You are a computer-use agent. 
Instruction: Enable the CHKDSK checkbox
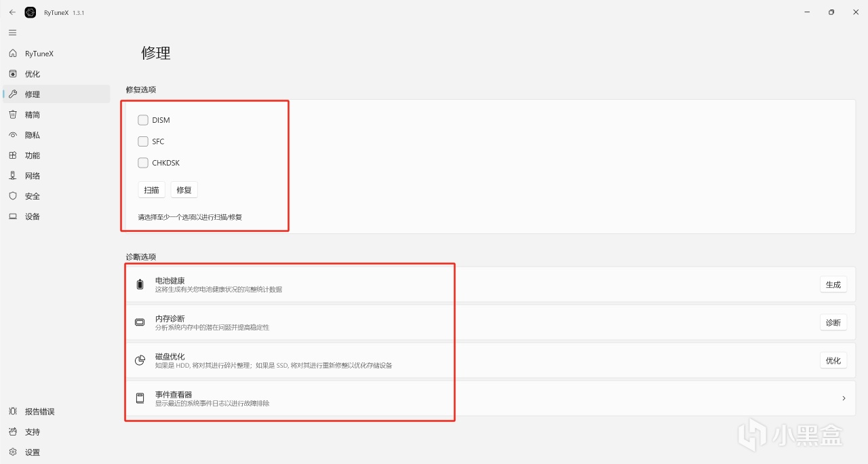coord(143,163)
